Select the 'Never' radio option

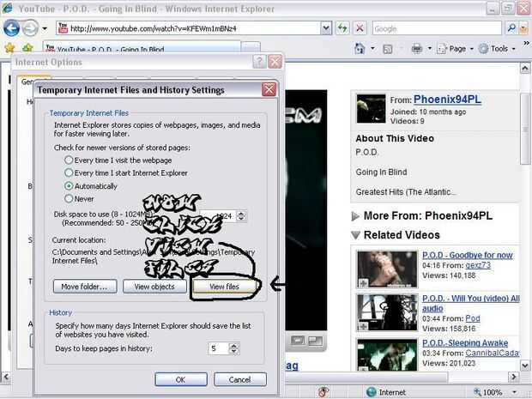(x=79, y=199)
